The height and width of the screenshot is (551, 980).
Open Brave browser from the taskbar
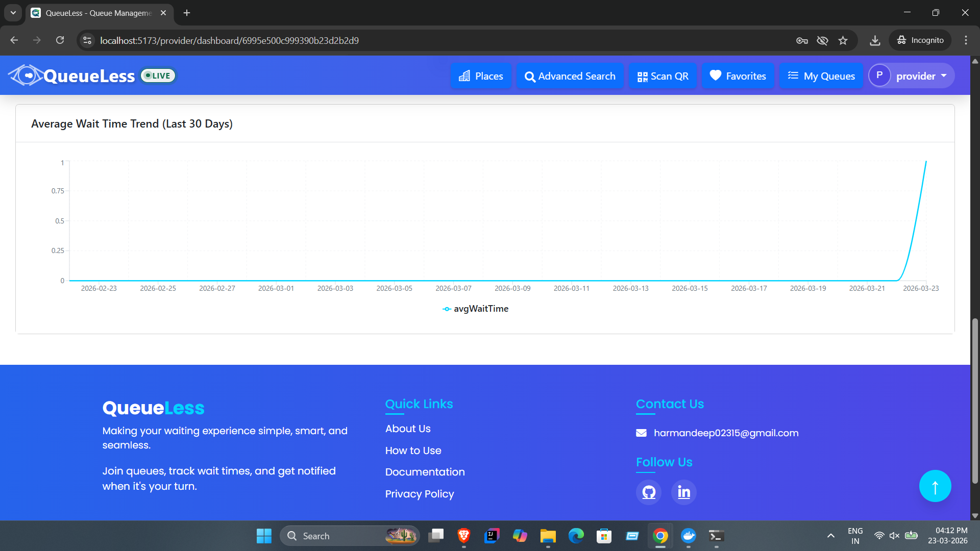click(x=464, y=536)
